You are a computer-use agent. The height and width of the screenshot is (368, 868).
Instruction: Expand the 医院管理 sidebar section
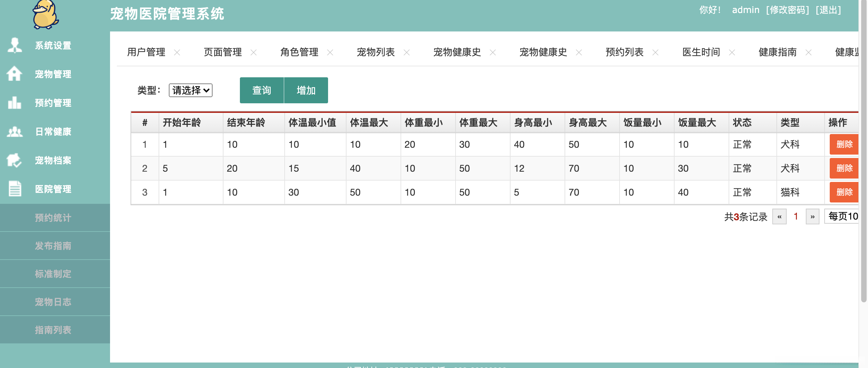[x=53, y=189]
